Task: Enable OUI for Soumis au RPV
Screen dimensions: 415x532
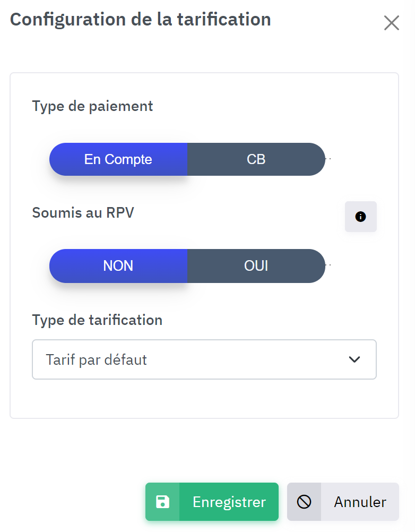Action: tap(256, 265)
